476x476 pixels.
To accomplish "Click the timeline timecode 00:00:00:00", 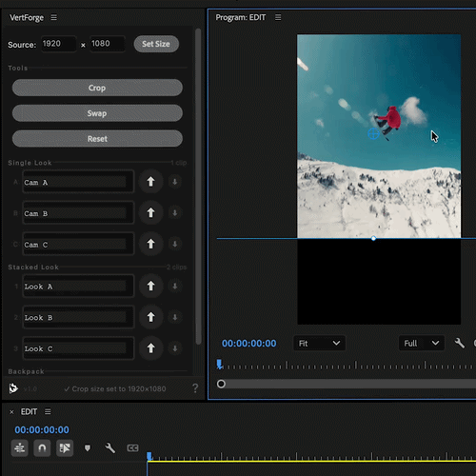I will [x=42, y=430].
